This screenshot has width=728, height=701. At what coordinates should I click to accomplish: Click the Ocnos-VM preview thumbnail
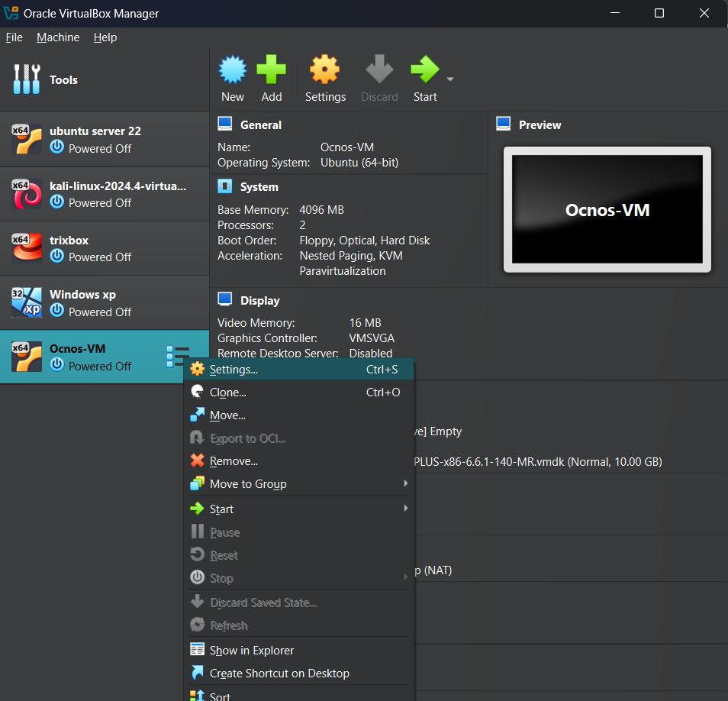coord(607,209)
